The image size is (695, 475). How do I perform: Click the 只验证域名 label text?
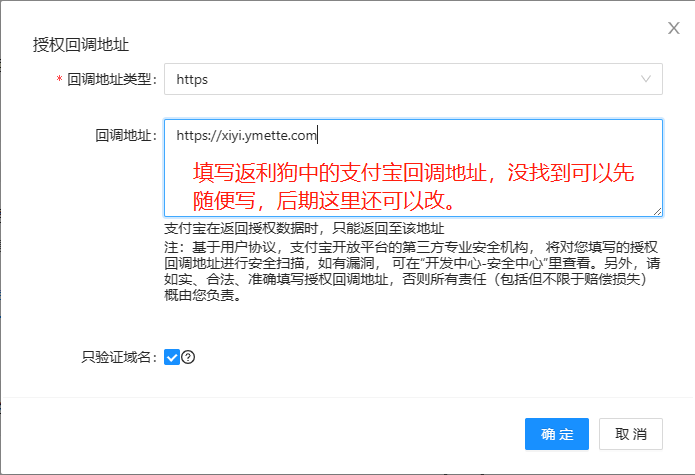pos(118,357)
